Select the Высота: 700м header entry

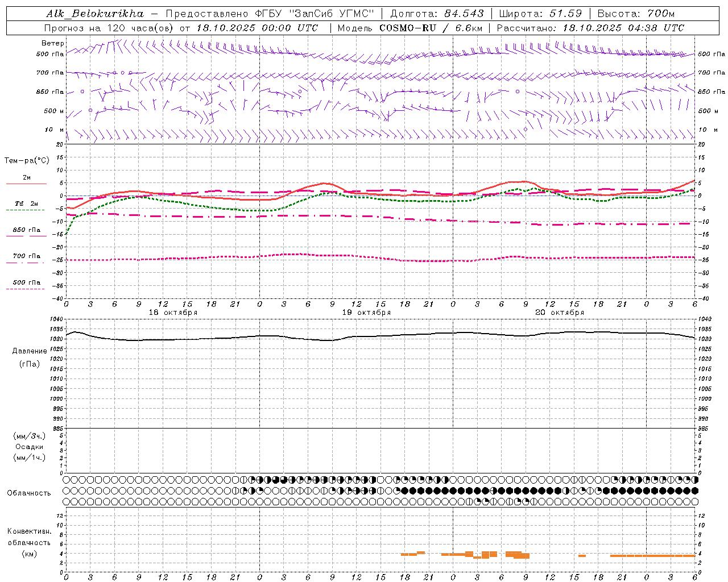[x=636, y=14]
